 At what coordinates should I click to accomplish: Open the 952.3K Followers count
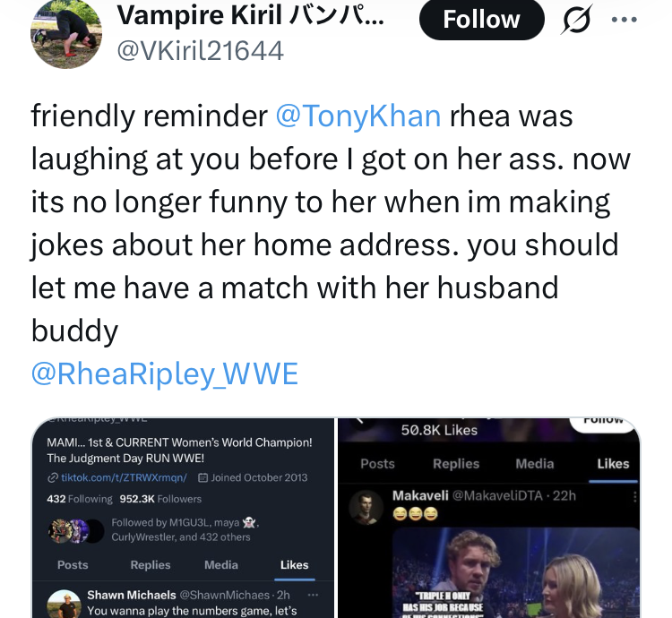point(167,499)
